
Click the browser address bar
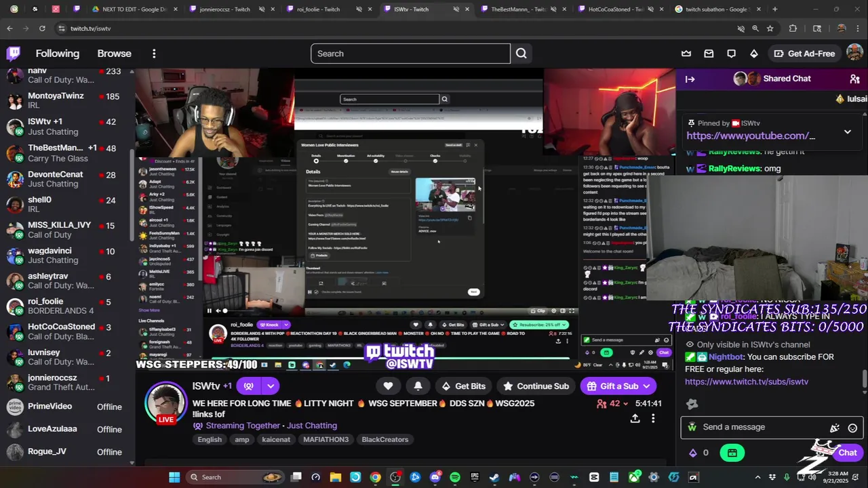[x=393, y=28]
